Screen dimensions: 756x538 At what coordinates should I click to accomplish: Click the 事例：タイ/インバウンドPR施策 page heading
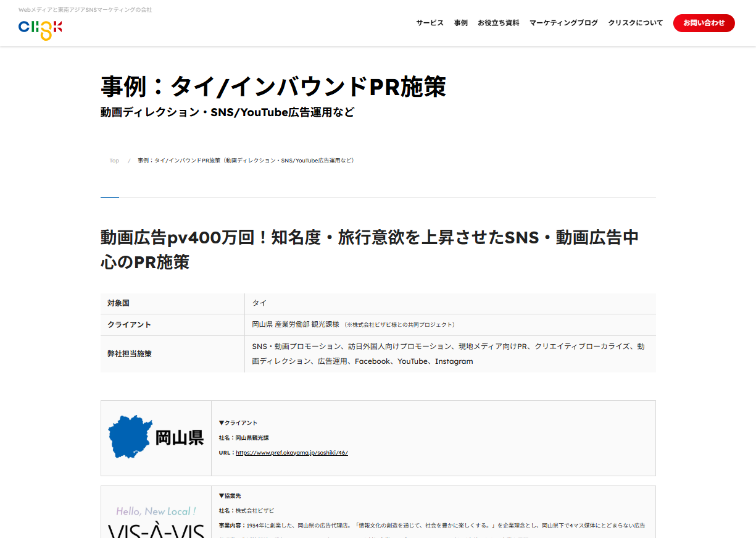[x=273, y=87]
